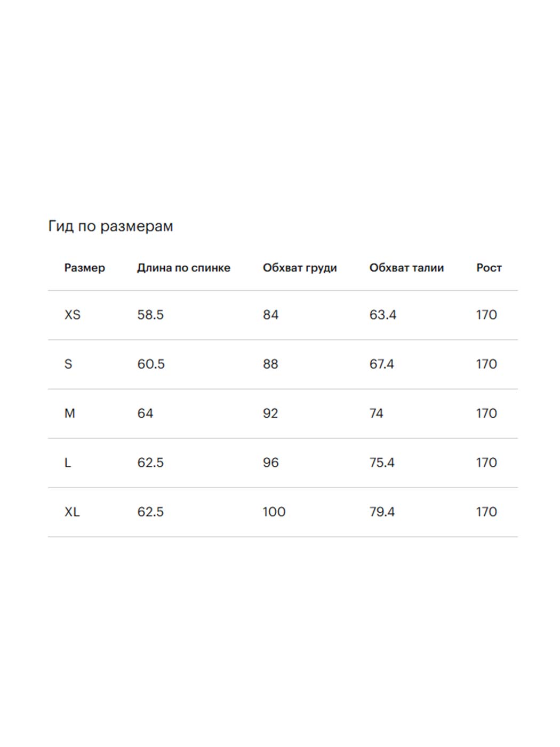Click chest value 92 in M row
The height and width of the screenshot is (747, 560).
click(x=270, y=414)
